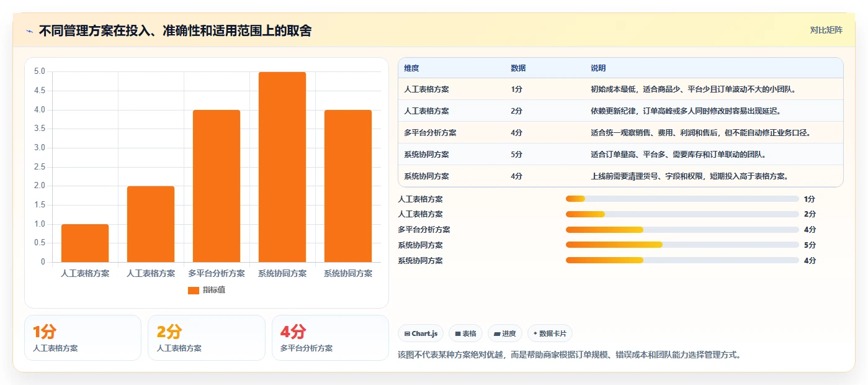Click the shortest chart bar with value 1
This screenshot has width=868, height=385.
tap(85, 243)
